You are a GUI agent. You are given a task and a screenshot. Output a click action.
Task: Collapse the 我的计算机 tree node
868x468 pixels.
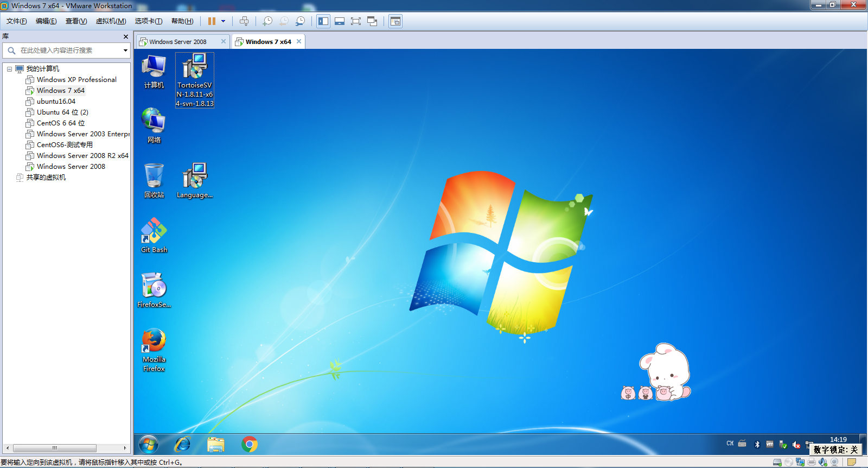tap(9, 69)
